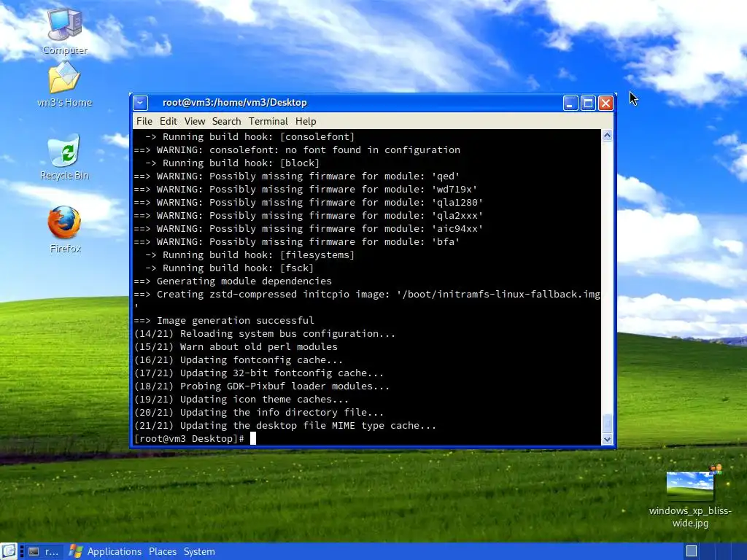
Task: Click the 'Running build hook: [block]' line
Action: tap(233, 163)
